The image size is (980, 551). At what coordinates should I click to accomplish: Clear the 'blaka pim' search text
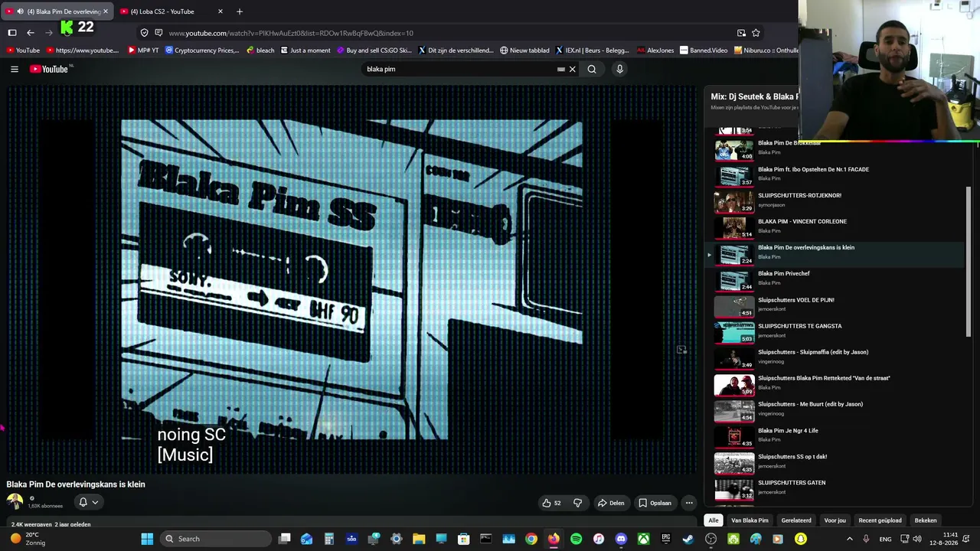[x=572, y=69]
